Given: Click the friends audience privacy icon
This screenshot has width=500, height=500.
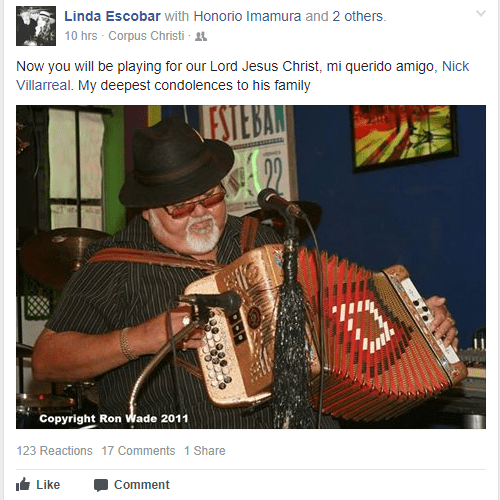Looking at the screenshot, I should coord(201,36).
